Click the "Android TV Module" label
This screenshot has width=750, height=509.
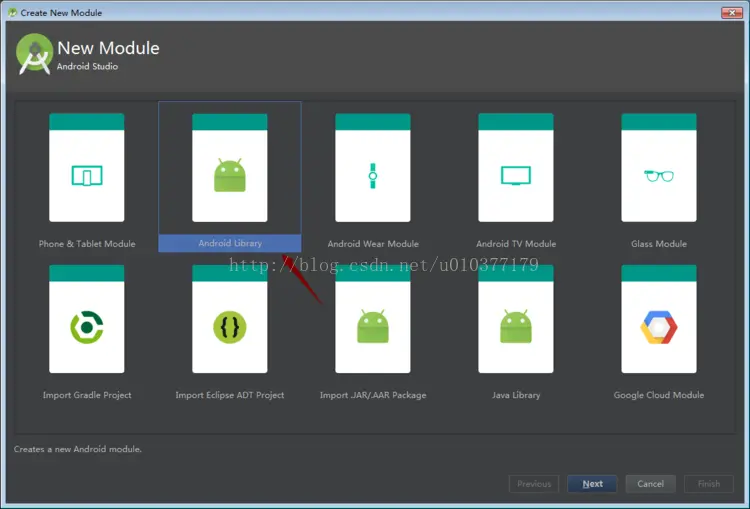[x=516, y=244]
